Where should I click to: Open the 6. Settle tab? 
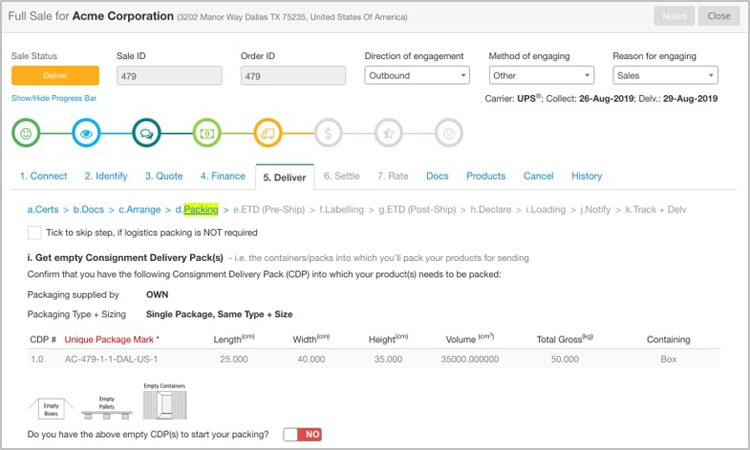pos(342,176)
